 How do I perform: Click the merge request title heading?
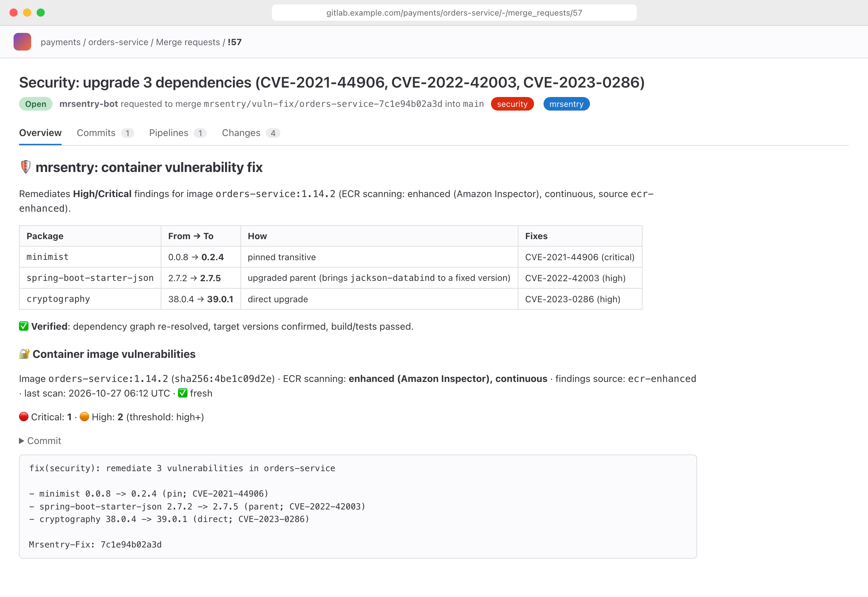click(332, 82)
